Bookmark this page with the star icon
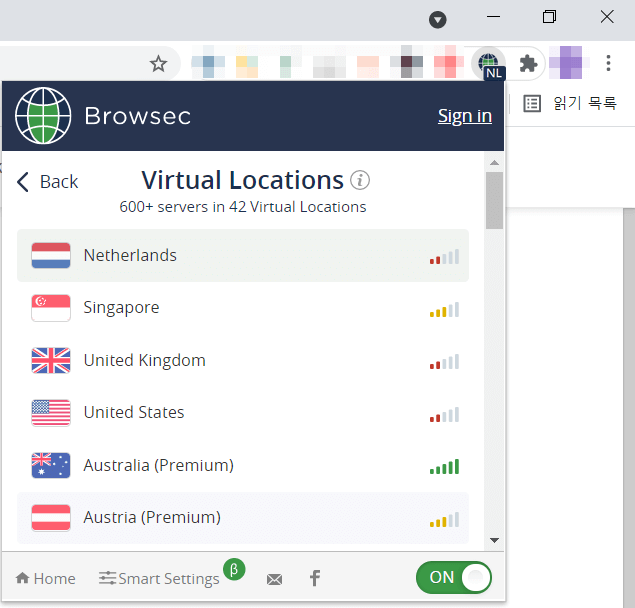 (158, 64)
